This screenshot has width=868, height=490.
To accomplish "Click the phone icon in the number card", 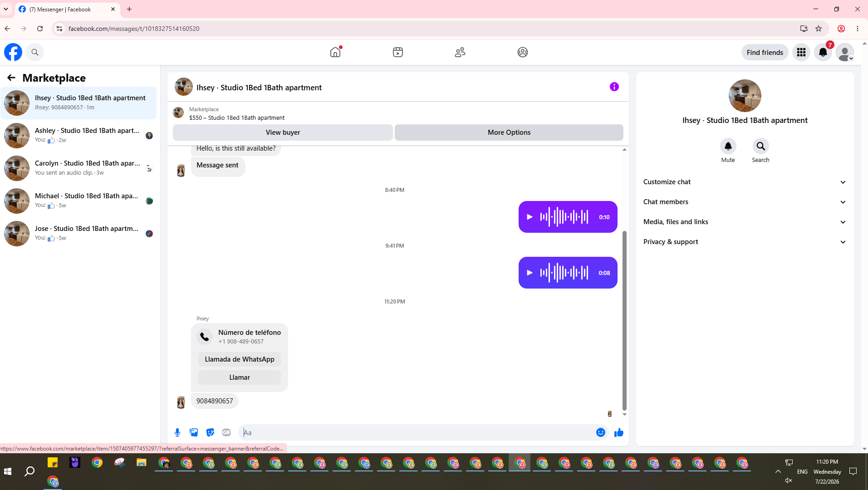I will (x=205, y=337).
